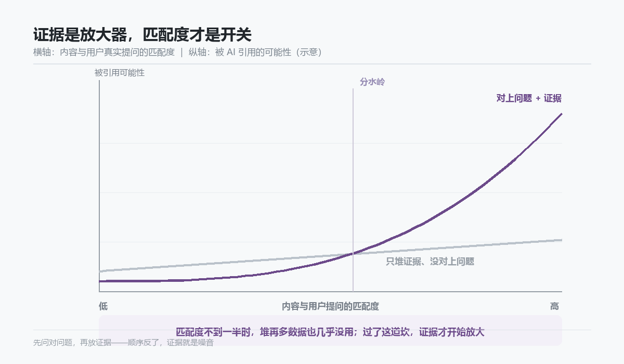The image size is (624, 364).
Task: Click the y-axis label '被引用可能性'
Action: pyautogui.click(x=120, y=73)
